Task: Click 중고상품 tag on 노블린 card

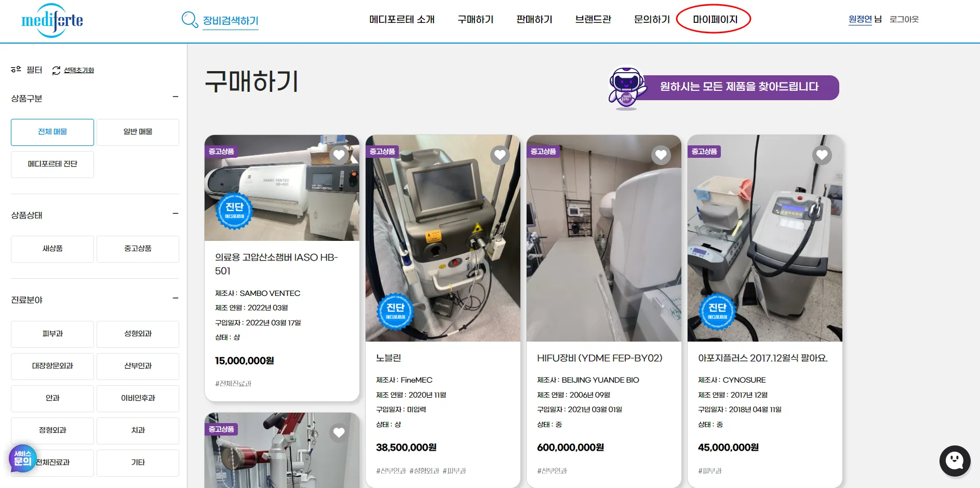Action: point(382,152)
